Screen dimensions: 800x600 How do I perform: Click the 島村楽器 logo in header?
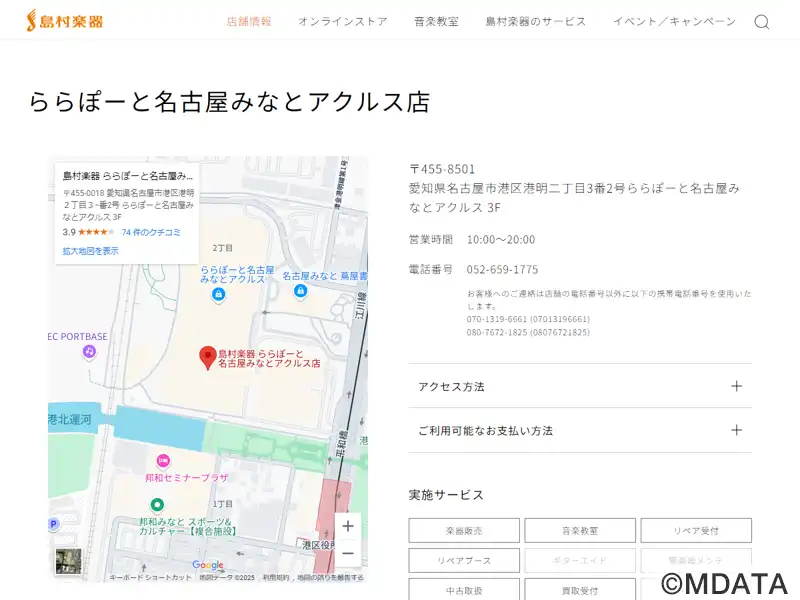tap(65, 21)
